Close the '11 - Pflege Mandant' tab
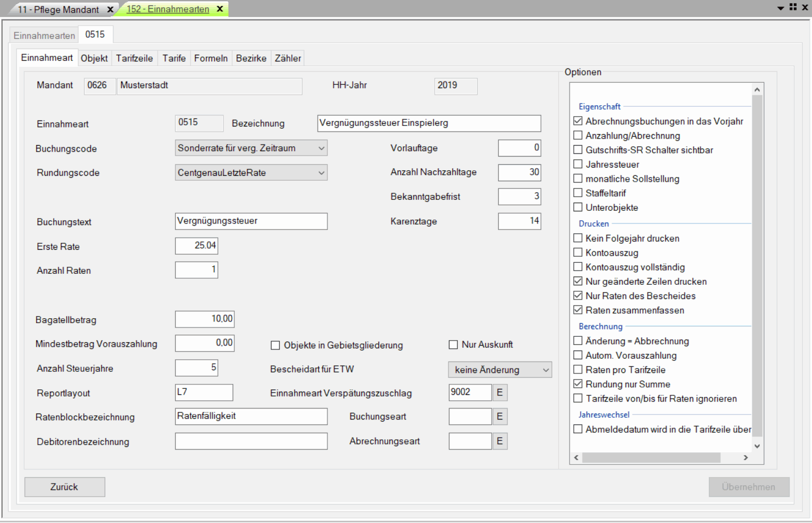812x523 pixels. point(110,9)
